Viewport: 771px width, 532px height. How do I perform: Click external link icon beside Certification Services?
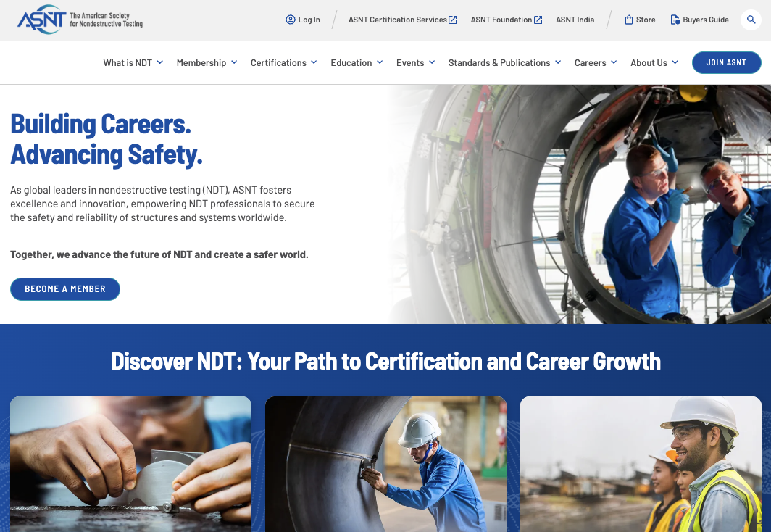[453, 20]
